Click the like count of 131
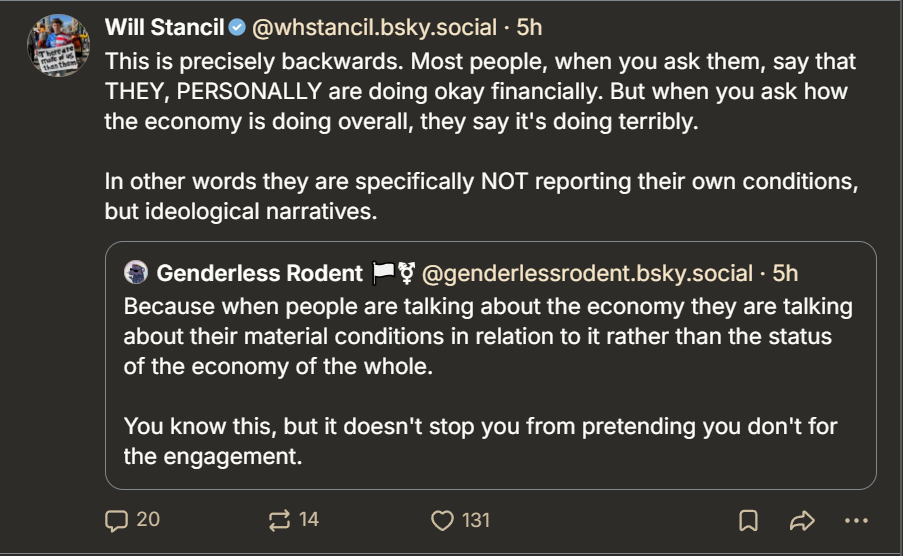The image size is (903, 556). coord(476,520)
